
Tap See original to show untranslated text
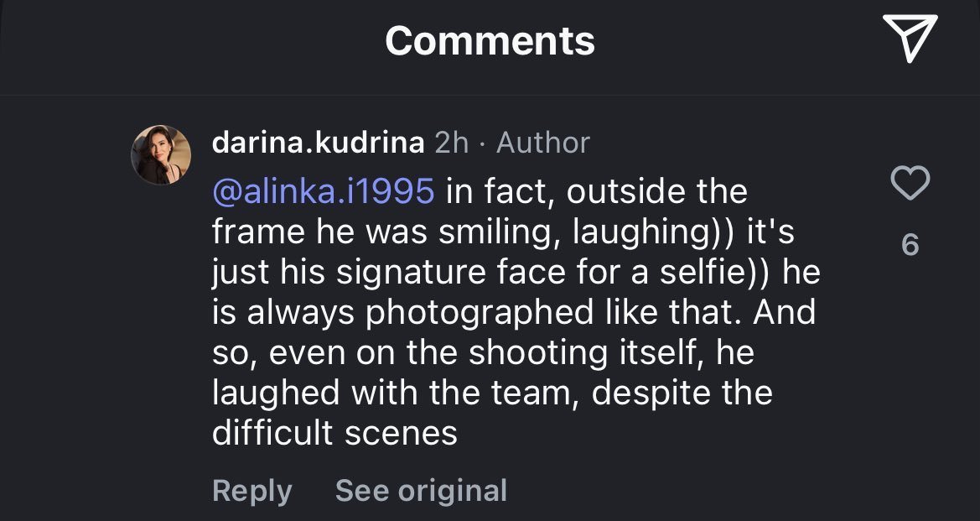pyautogui.click(x=421, y=491)
